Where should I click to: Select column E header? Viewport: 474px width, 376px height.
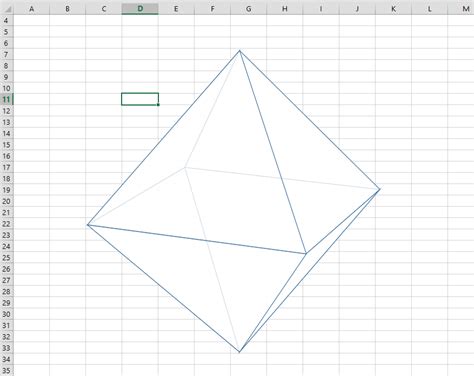[x=176, y=9]
